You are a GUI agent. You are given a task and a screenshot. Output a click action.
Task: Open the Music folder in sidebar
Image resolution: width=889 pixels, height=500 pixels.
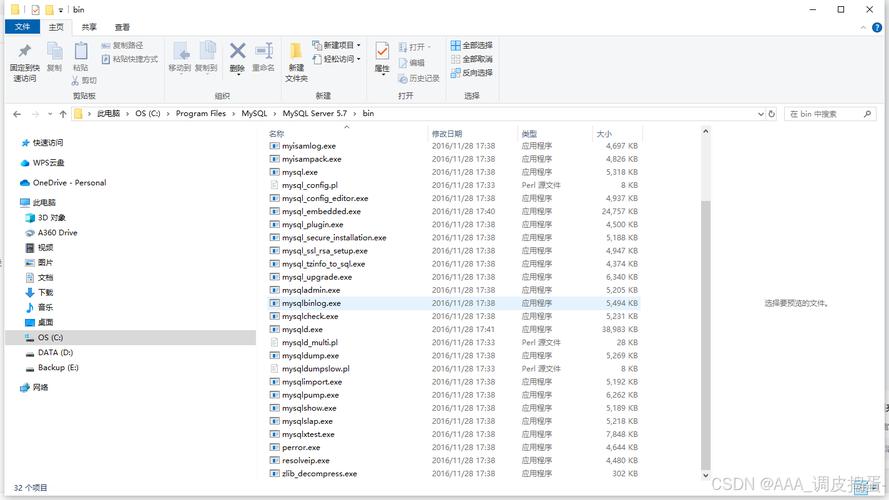point(39,307)
